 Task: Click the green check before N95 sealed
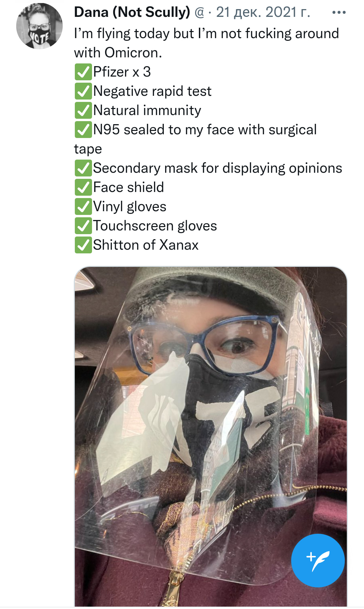coord(83,130)
